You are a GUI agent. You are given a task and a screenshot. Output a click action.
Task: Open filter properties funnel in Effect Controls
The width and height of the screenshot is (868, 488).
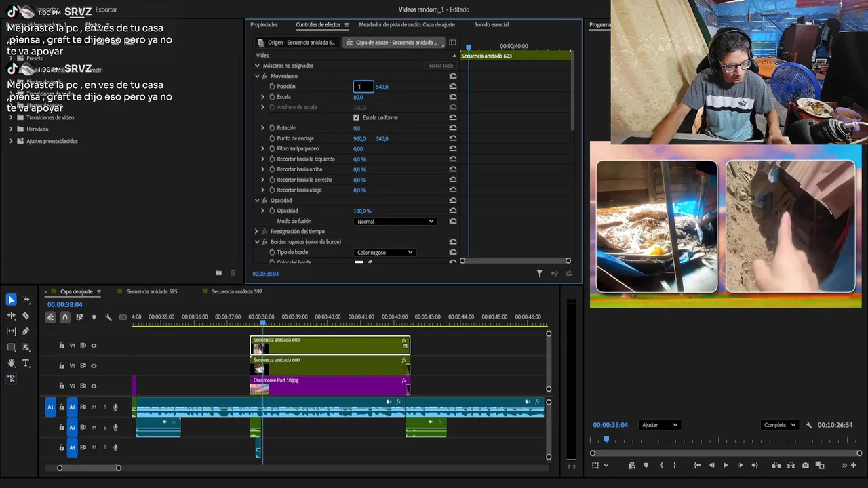540,274
